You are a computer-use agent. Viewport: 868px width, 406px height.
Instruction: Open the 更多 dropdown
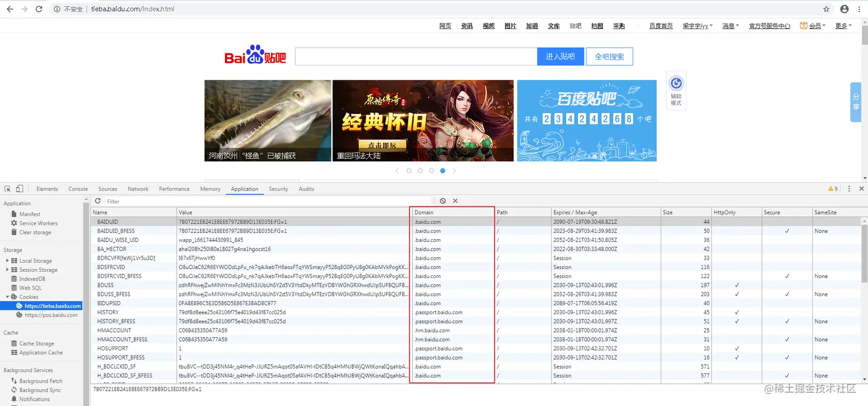pyautogui.click(x=843, y=26)
